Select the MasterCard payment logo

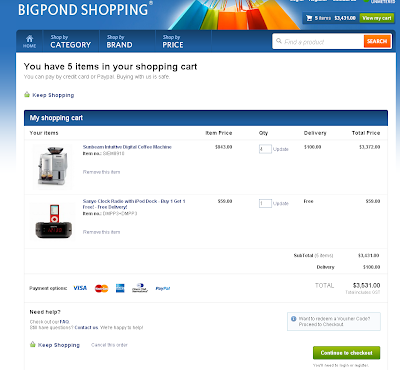pyautogui.click(x=101, y=288)
